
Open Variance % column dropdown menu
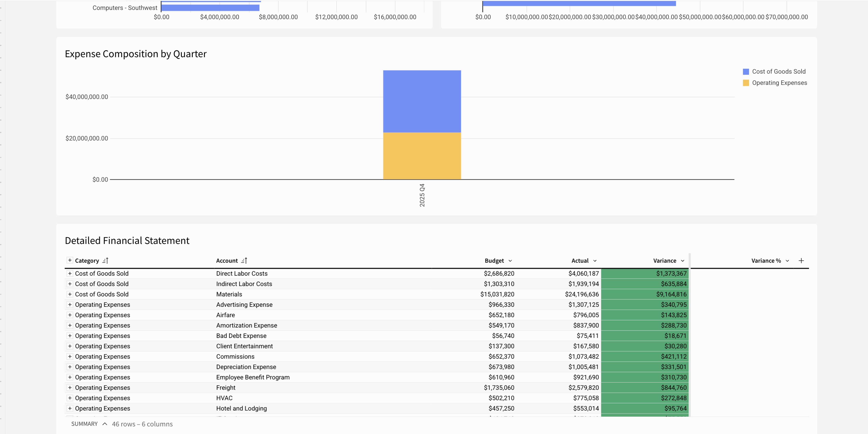tap(788, 261)
